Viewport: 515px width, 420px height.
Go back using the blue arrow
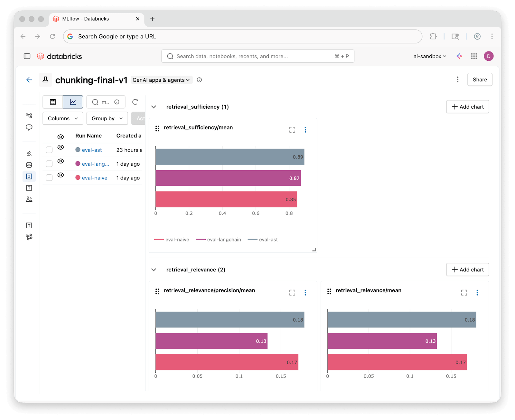(x=29, y=80)
